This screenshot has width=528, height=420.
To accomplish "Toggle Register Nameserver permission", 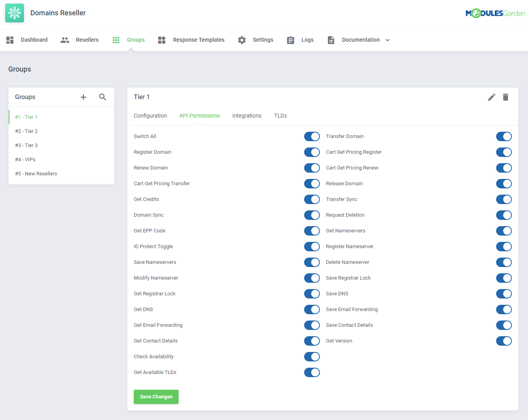I will [x=504, y=247].
